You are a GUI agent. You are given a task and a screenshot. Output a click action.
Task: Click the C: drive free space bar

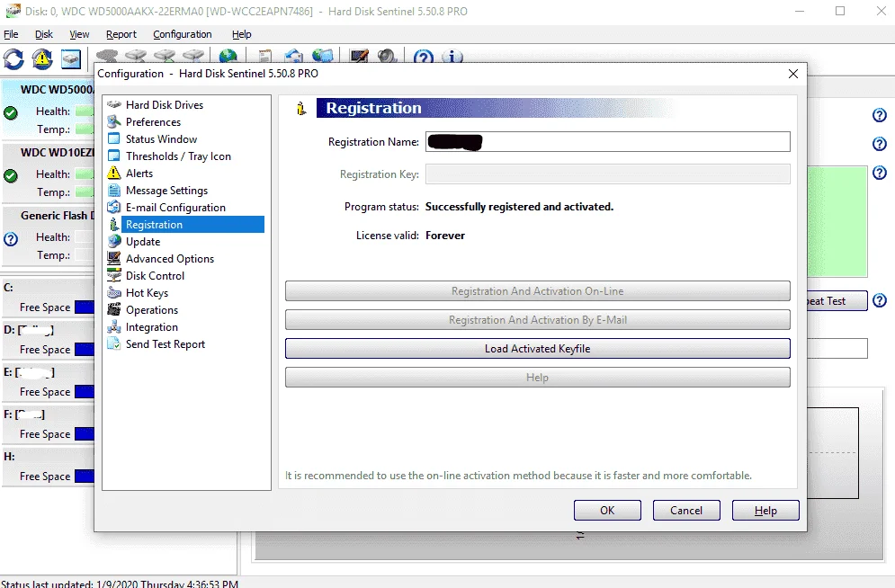pos(85,307)
